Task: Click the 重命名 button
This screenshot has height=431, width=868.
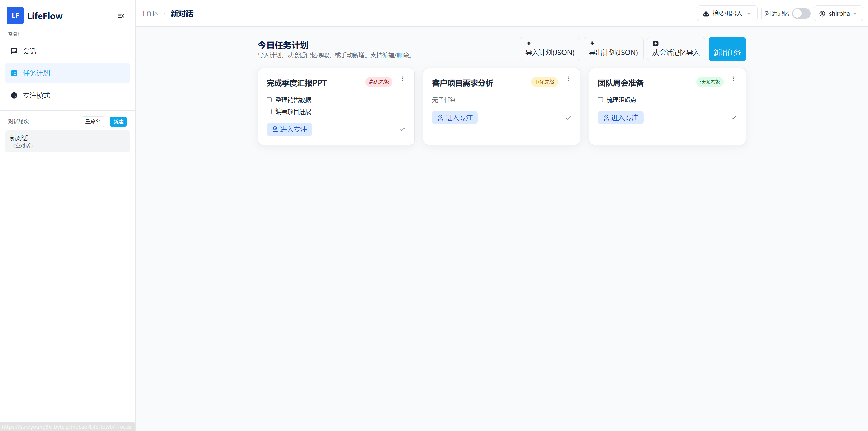Action: (93, 121)
